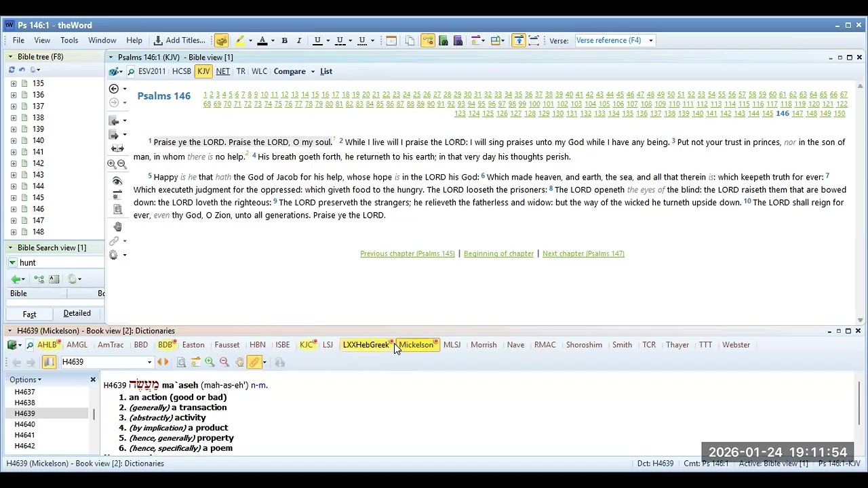Click the hand pan tool in Bible view
This screenshot has height=488, width=868.
117,227
